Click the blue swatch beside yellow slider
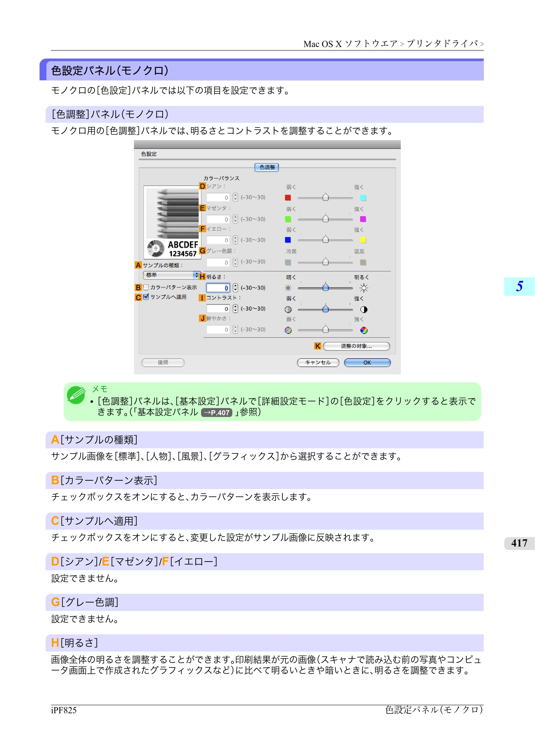The image size is (535, 756). pos(288,240)
